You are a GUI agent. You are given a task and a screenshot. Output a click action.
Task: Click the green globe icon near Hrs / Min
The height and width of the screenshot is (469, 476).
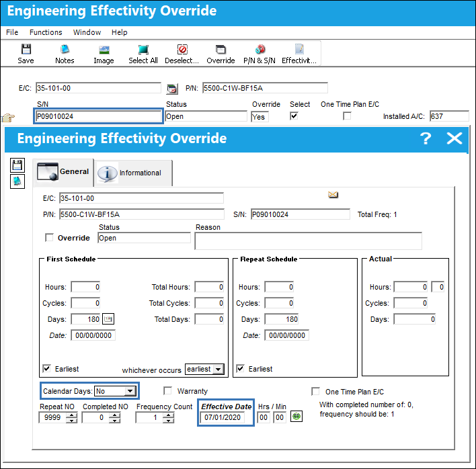pos(296,416)
